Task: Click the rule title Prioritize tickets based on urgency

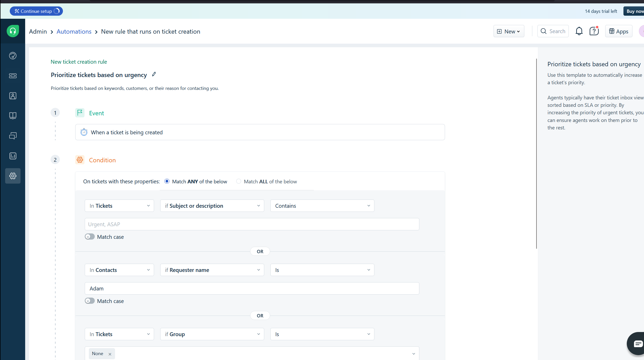Action: point(99,75)
